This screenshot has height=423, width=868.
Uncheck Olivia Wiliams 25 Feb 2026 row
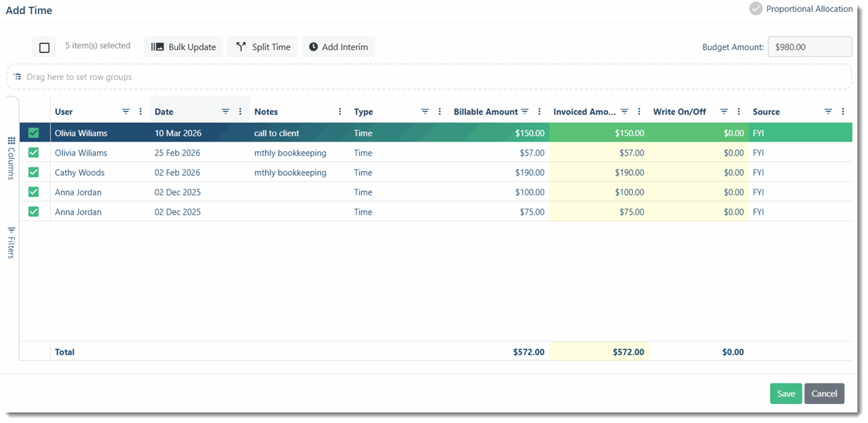(x=34, y=152)
